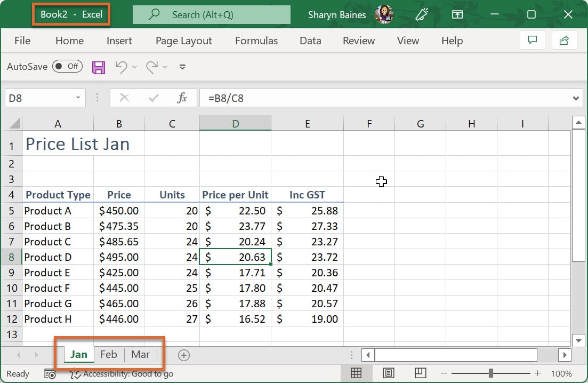This screenshot has width=588, height=383.
Task: Switch to Page Layout view icon
Action: click(x=388, y=373)
